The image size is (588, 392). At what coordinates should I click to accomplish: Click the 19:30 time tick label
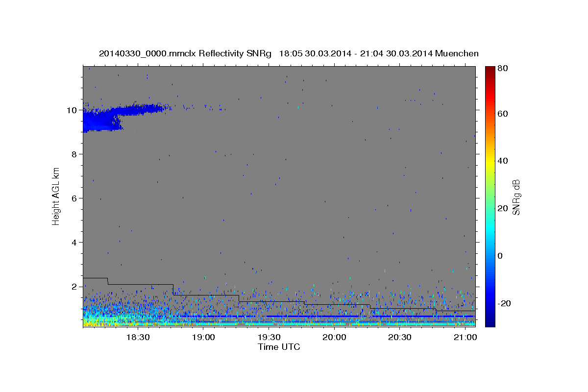(x=269, y=338)
